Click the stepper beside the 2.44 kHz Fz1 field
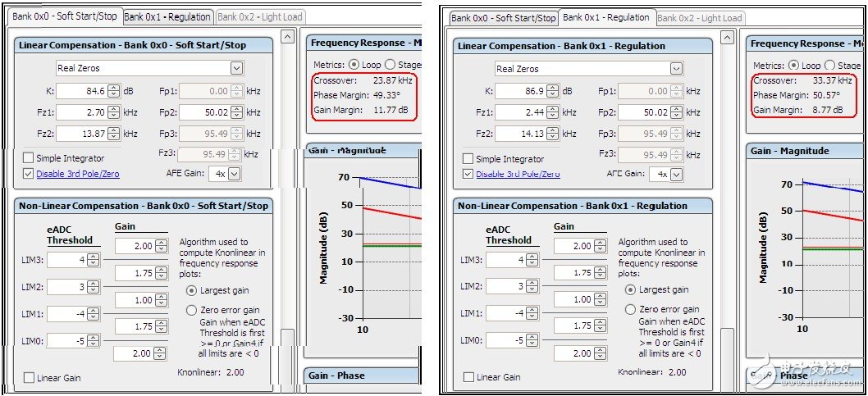The image size is (868, 396). pyautogui.click(x=553, y=112)
